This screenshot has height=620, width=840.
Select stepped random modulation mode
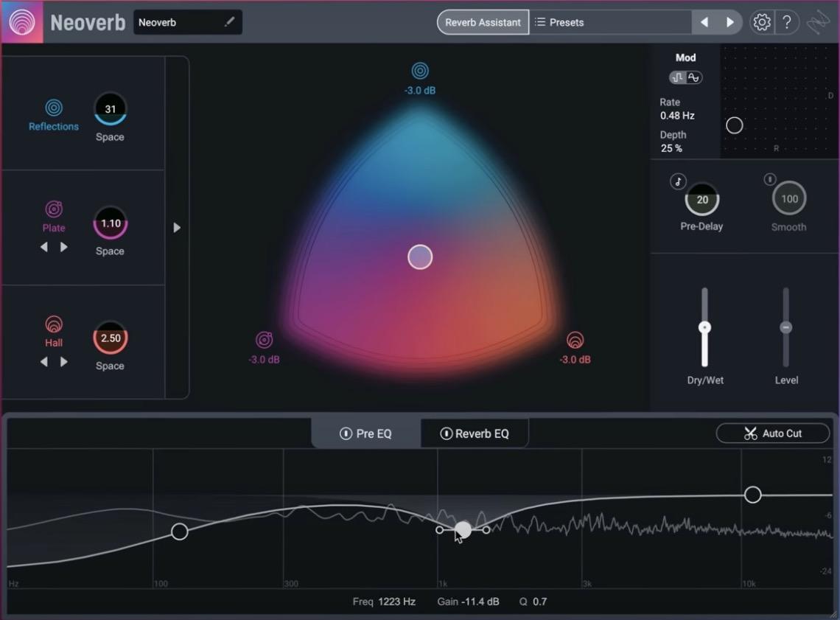pos(678,77)
